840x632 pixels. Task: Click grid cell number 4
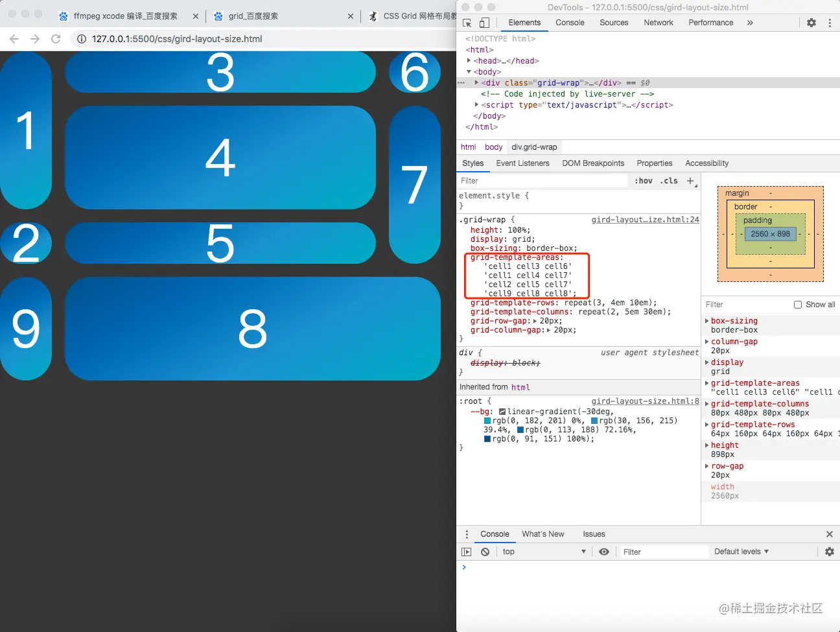coord(220,158)
